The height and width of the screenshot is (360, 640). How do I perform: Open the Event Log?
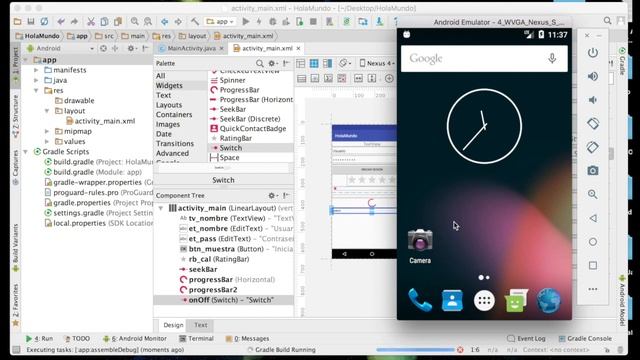click(x=526, y=338)
